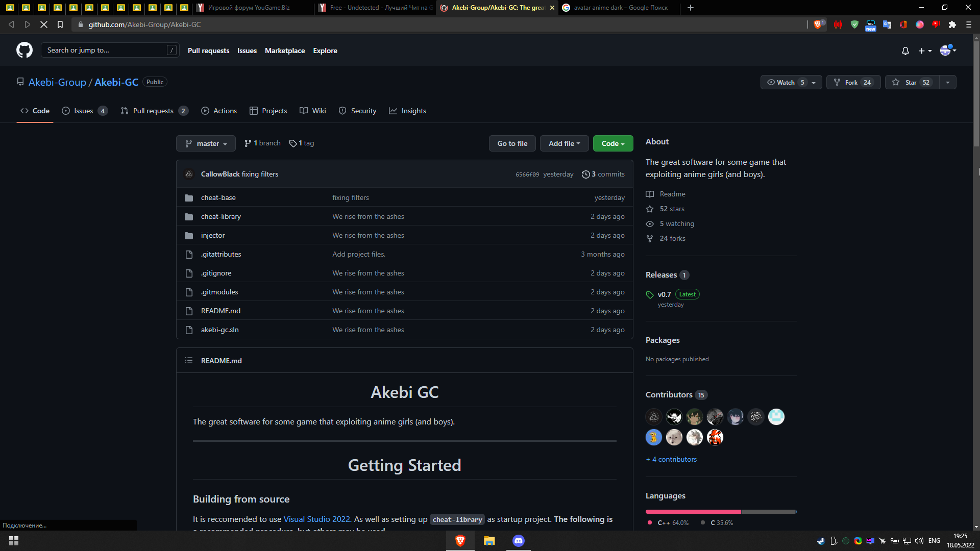This screenshot has width=980, height=551.
Task: Click the light cyan contributor avatar
Action: [776, 417]
